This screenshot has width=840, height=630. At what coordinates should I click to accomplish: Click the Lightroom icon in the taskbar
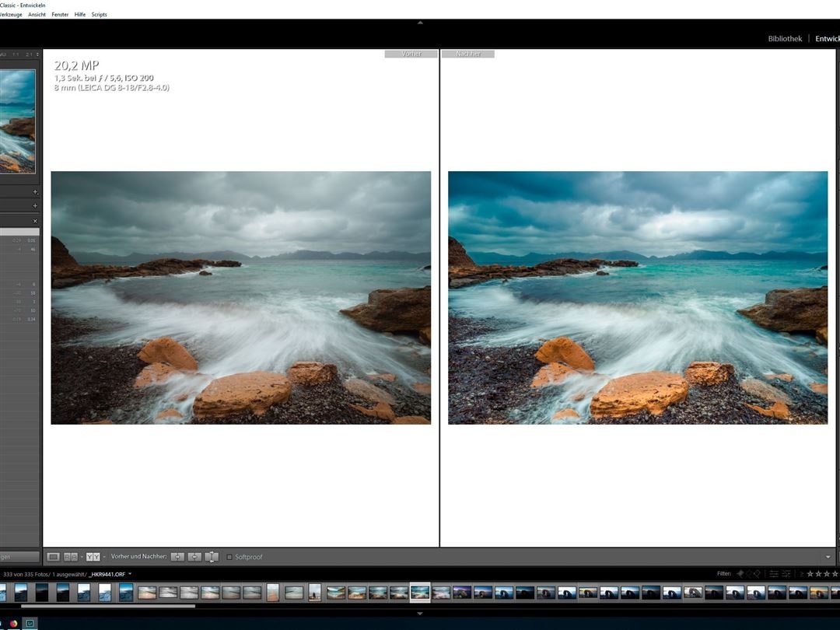[x=30, y=623]
